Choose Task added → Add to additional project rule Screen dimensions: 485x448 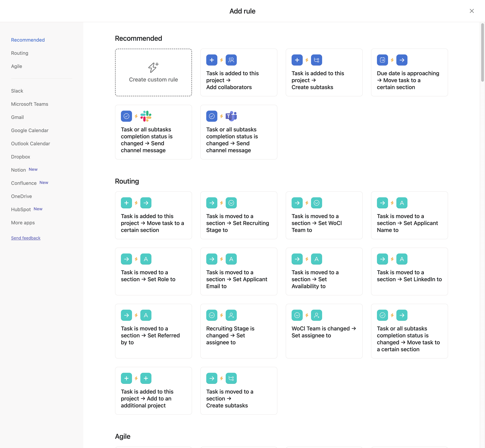tap(153, 391)
